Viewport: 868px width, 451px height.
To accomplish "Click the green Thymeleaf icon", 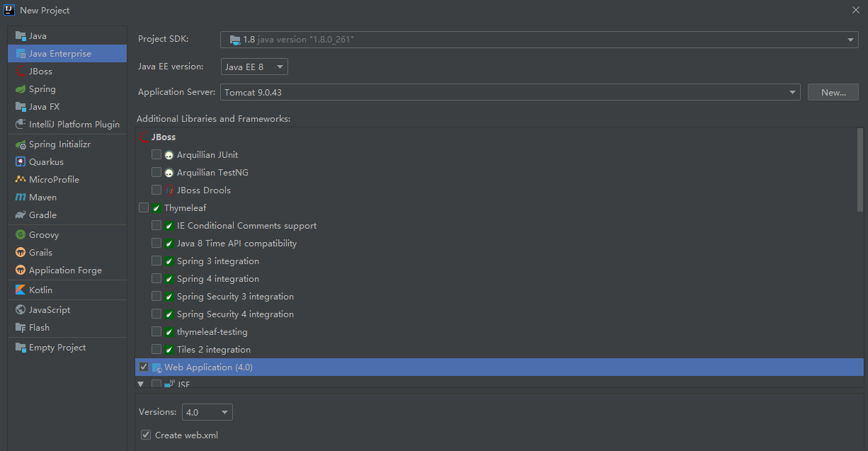I will click(156, 208).
